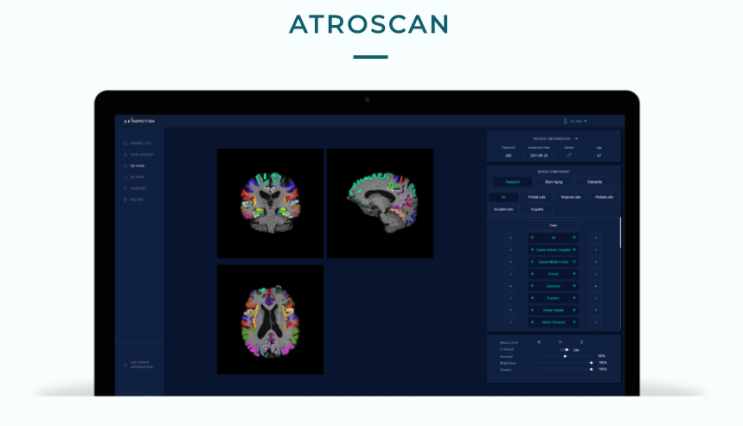Open the Software Information icon

pyautogui.click(x=125, y=365)
